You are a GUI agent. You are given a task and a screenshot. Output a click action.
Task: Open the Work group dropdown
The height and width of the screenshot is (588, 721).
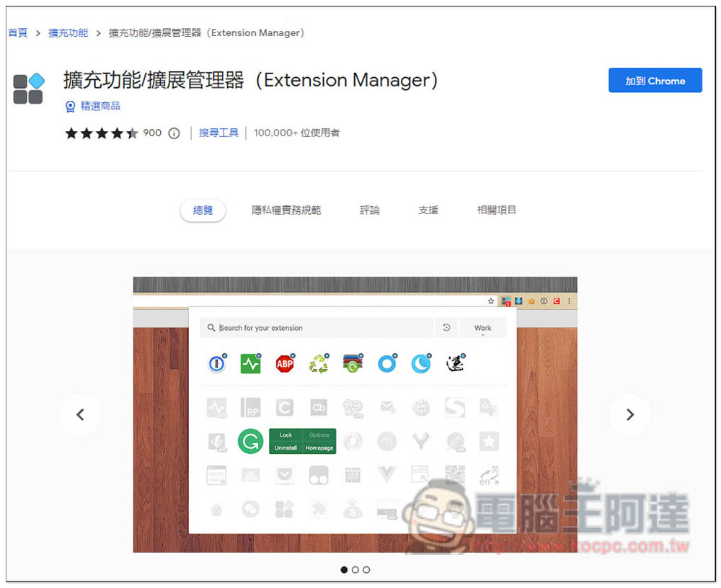pyautogui.click(x=483, y=329)
